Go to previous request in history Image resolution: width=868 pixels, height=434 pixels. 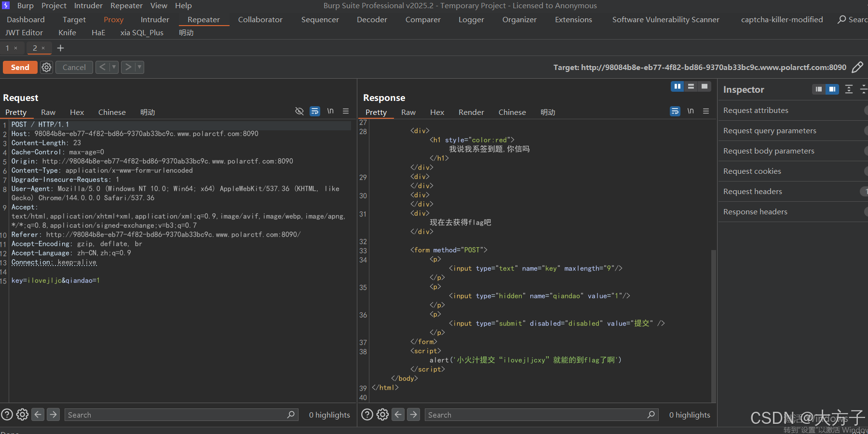pos(103,67)
